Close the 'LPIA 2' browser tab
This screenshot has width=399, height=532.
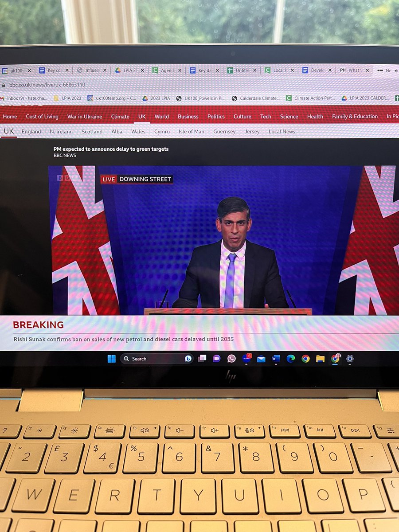[143, 70]
